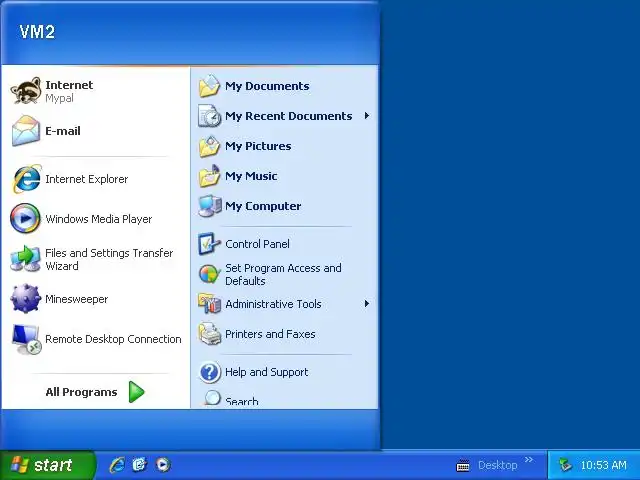Click Help and Support question mark icon
The image size is (640, 480).
click(x=210, y=372)
